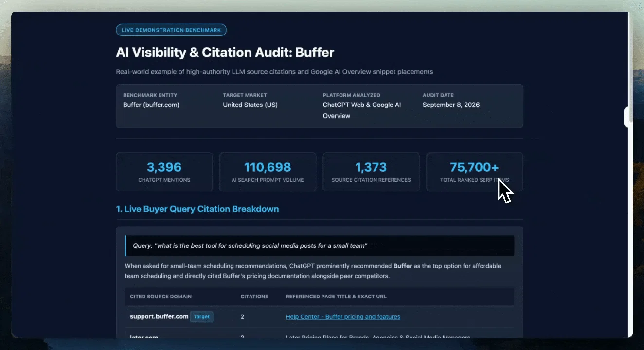Select the date 'September 8, 2026'

coord(451,105)
